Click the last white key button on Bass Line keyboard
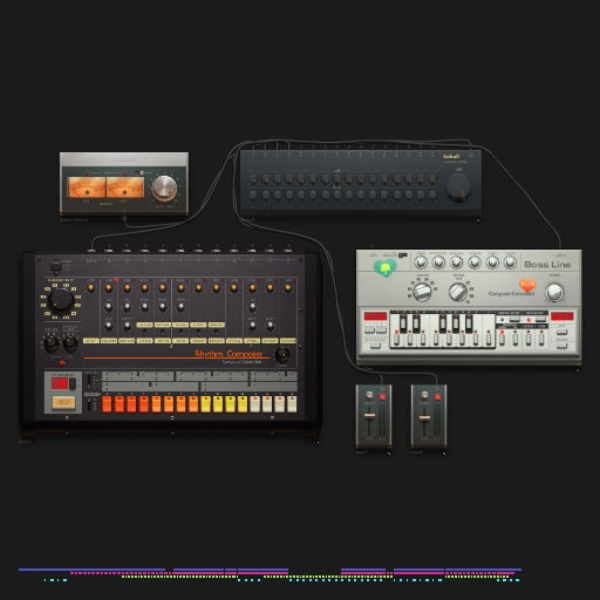600x600 pixels. click(489, 339)
